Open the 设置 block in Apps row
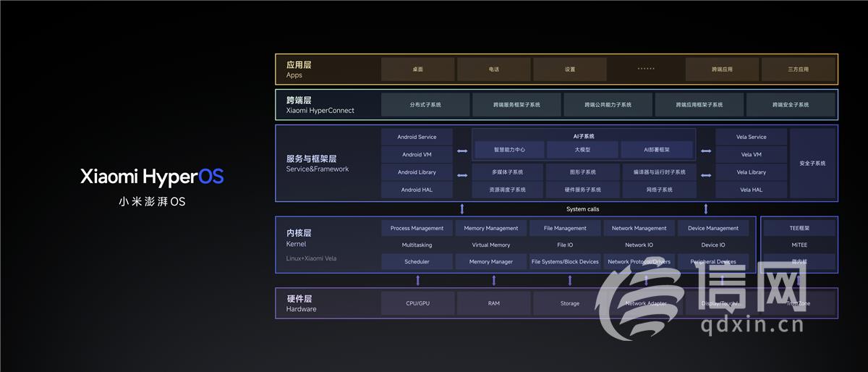Viewport: 868px width, 372px height. [x=570, y=69]
